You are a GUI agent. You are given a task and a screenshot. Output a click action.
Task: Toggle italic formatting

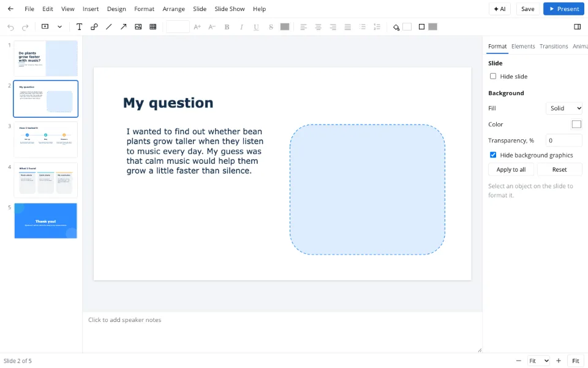pos(241,26)
